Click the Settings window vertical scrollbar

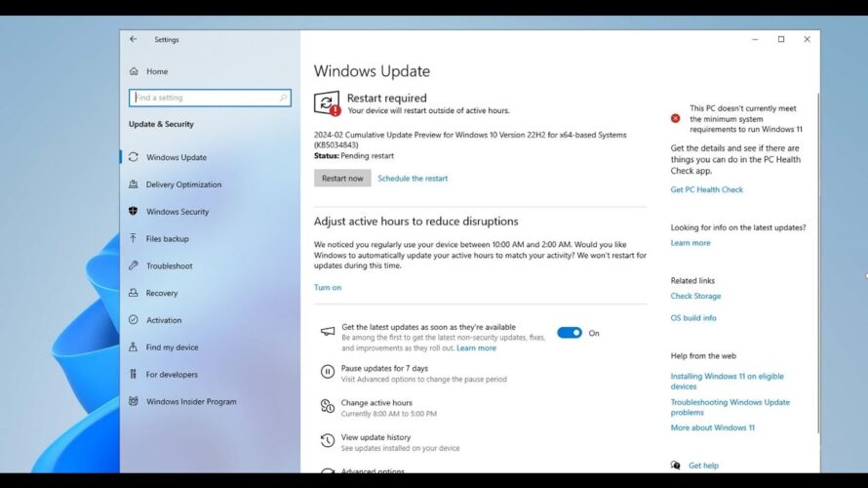click(x=817, y=264)
